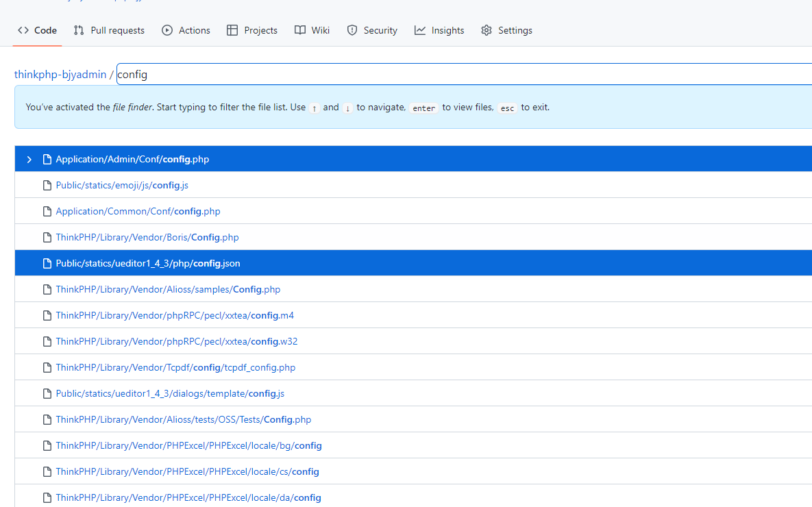
Task: Focus the file finder input containing config
Action: click(464, 75)
